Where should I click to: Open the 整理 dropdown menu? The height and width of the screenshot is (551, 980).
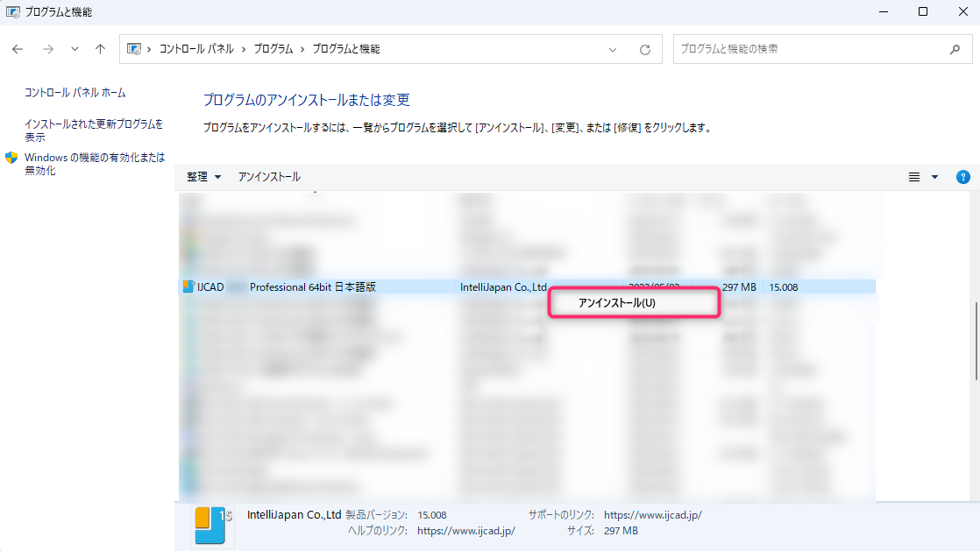point(203,177)
